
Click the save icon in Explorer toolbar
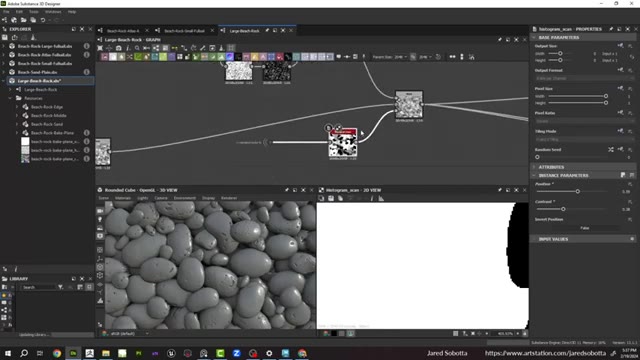point(5,37)
